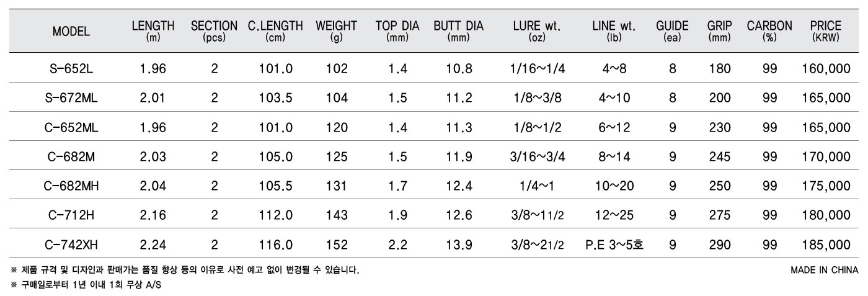Click the 185,000 price for C-742XH
Viewport: 868px width, 296px height.
point(826,244)
